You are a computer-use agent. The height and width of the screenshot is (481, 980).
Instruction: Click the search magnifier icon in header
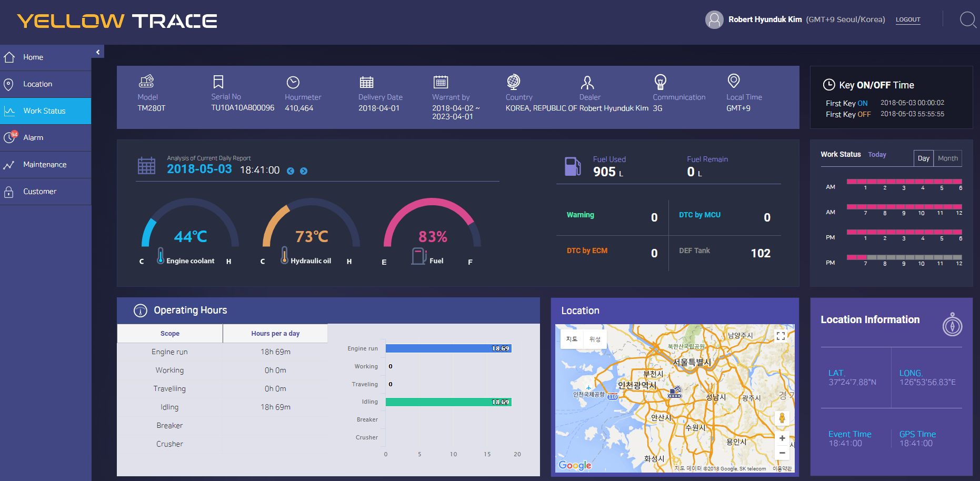pyautogui.click(x=967, y=20)
